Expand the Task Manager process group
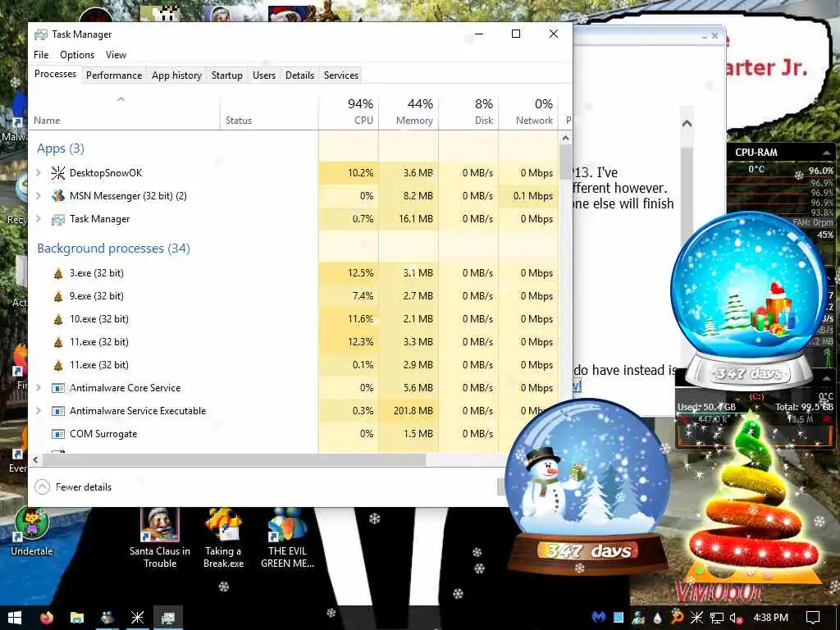840x630 pixels. (x=38, y=218)
